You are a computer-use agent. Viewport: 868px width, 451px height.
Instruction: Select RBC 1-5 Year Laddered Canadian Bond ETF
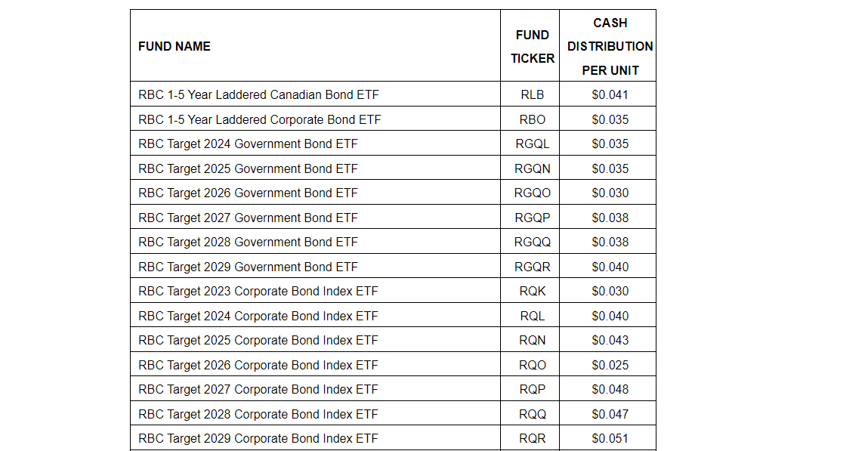(x=259, y=95)
